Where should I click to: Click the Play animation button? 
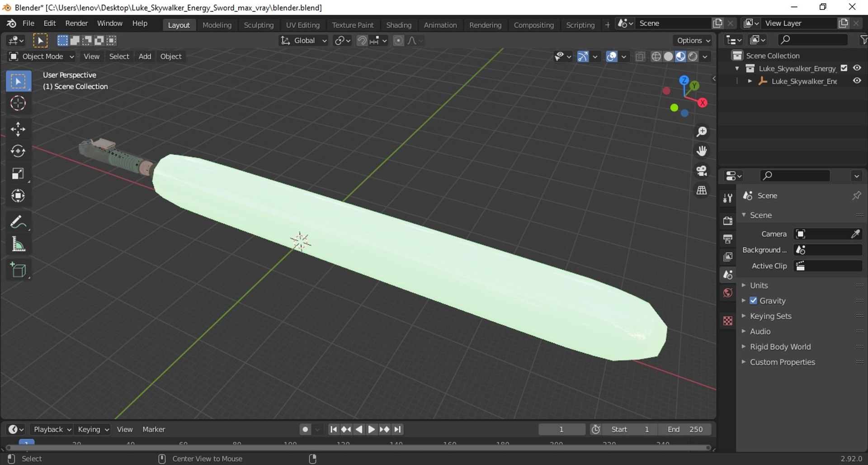372,429
